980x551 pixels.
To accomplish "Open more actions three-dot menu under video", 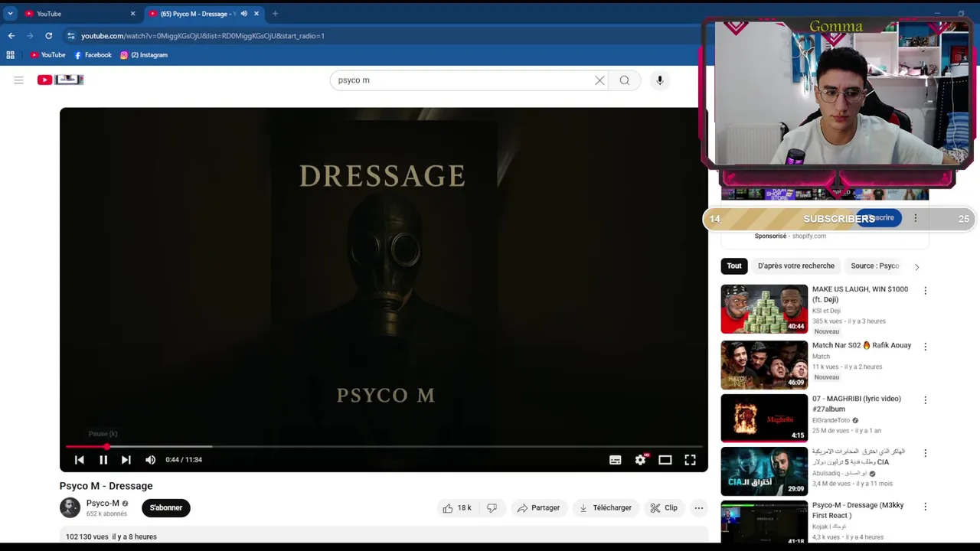I will 698,508.
